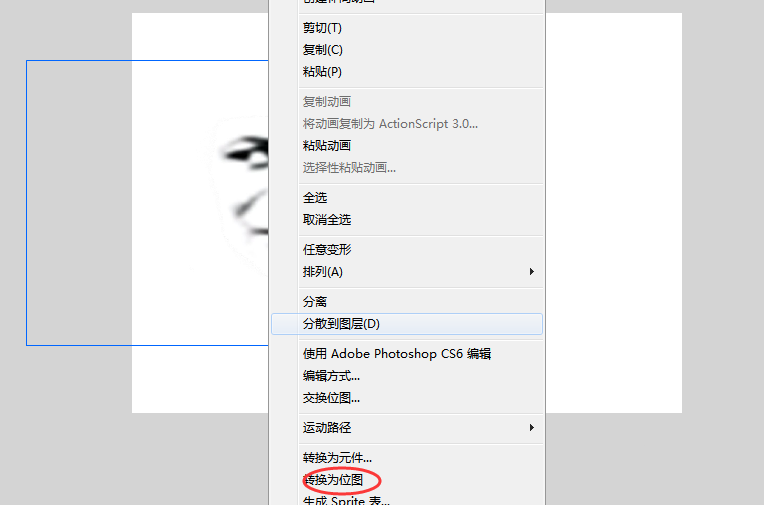
Task: Open 编辑方式... option
Action: tap(407, 376)
